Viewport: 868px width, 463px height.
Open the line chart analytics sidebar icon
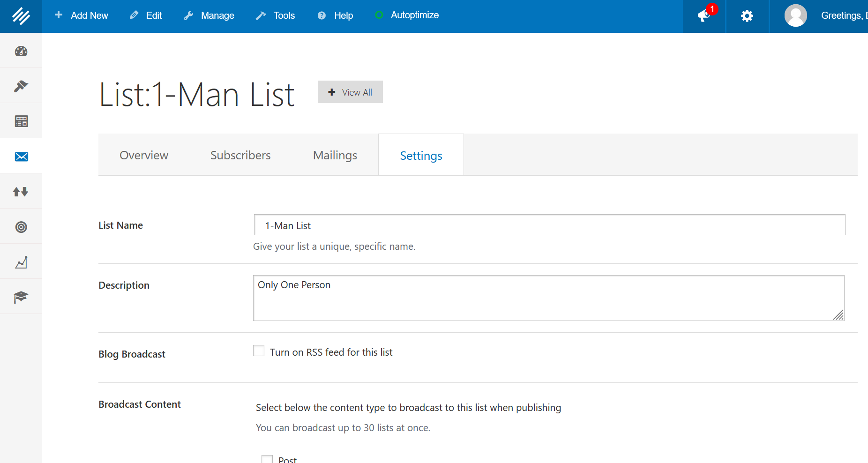click(x=21, y=262)
